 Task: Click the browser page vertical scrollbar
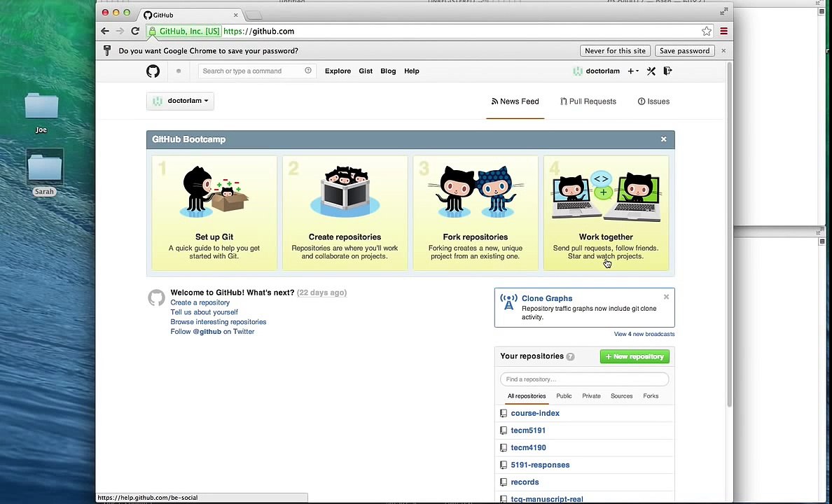pos(730,234)
